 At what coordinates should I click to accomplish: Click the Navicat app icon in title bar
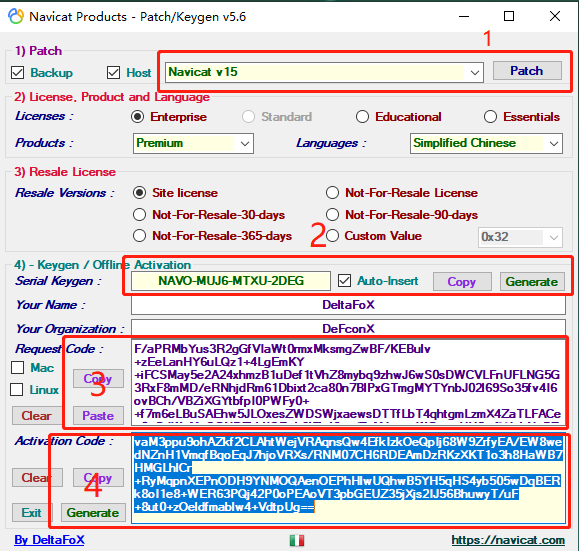coord(16,16)
